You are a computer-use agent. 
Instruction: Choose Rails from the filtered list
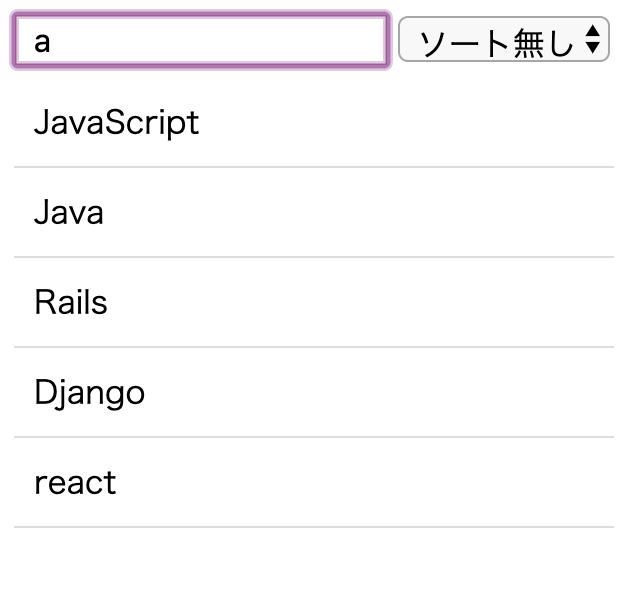pyautogui.click(x=313, y=303)
